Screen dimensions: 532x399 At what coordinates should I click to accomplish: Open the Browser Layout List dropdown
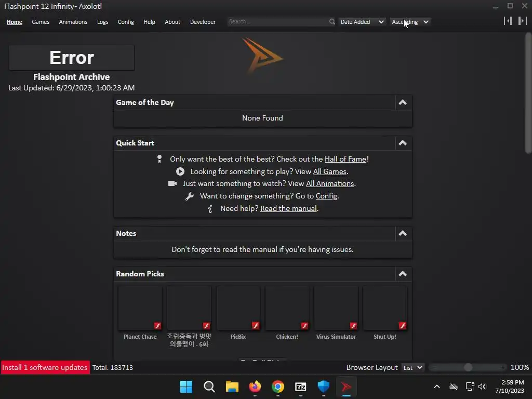413,367
